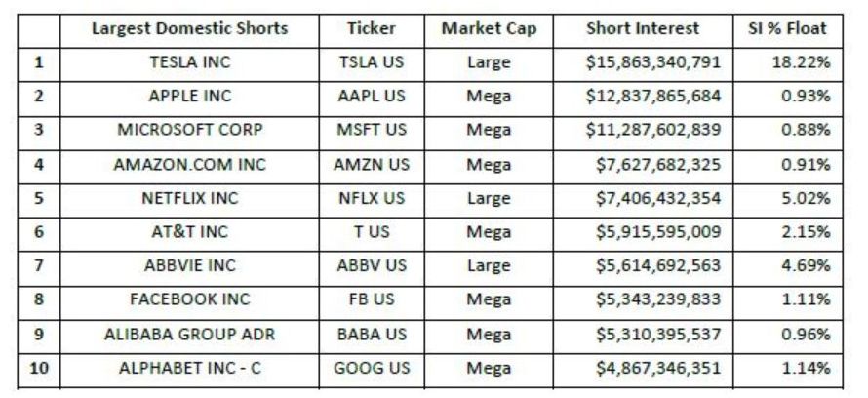The width and height of the screenshot is (868, 398).
Task: Select the TESLA INC cell
Action: pyautogui.click(x=189, y=63)
